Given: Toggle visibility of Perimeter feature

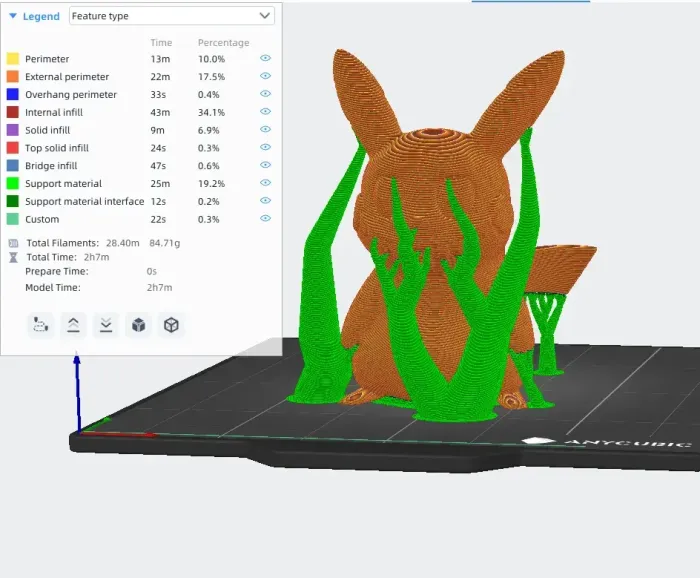Looking at the screenshot, I should (x=265, y=58).
